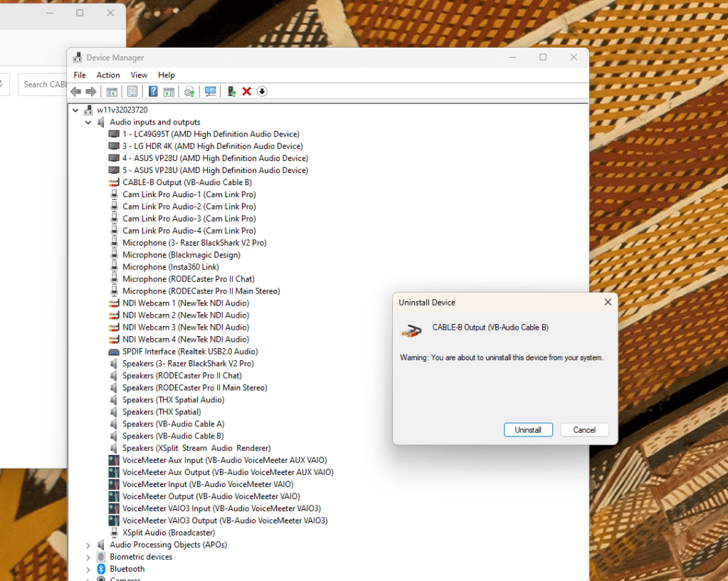
Task: Select NDI Webcam 2 device
Action: pyautogui.click(x=186, y=315)
